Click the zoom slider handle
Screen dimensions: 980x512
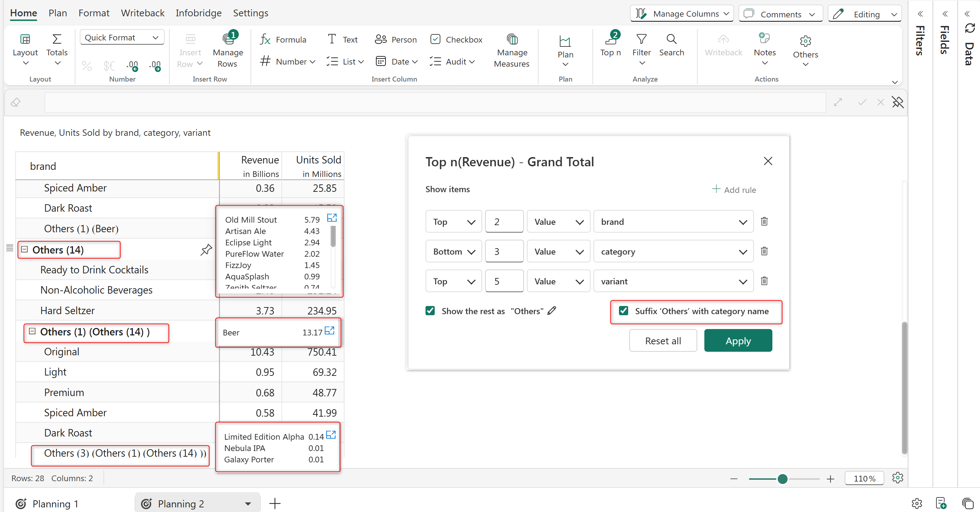tap(782, 479)
